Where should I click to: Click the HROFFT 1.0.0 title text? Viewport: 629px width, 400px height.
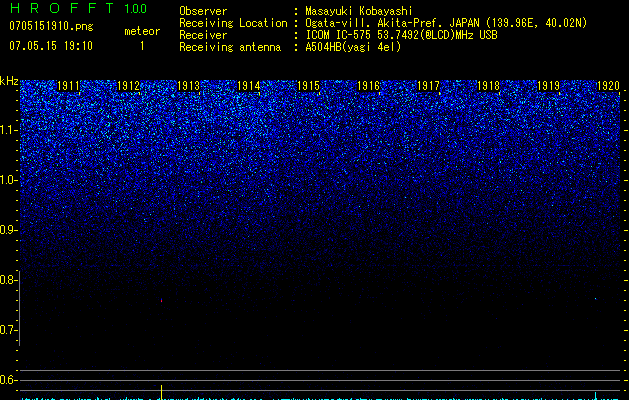tap(78, 8)
